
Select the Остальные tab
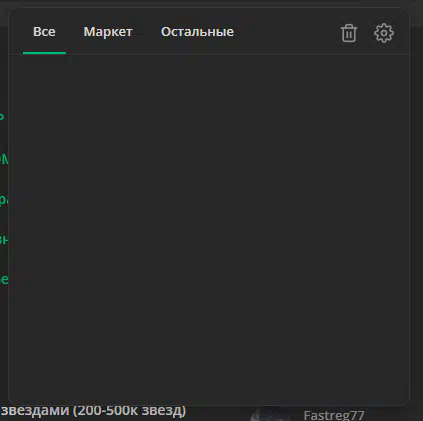[197, 32]
